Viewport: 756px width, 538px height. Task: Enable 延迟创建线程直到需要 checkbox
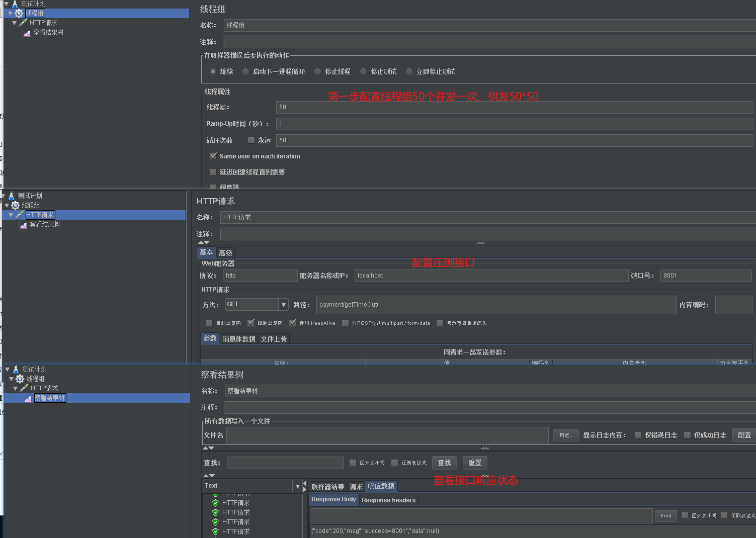pos(213,172)
